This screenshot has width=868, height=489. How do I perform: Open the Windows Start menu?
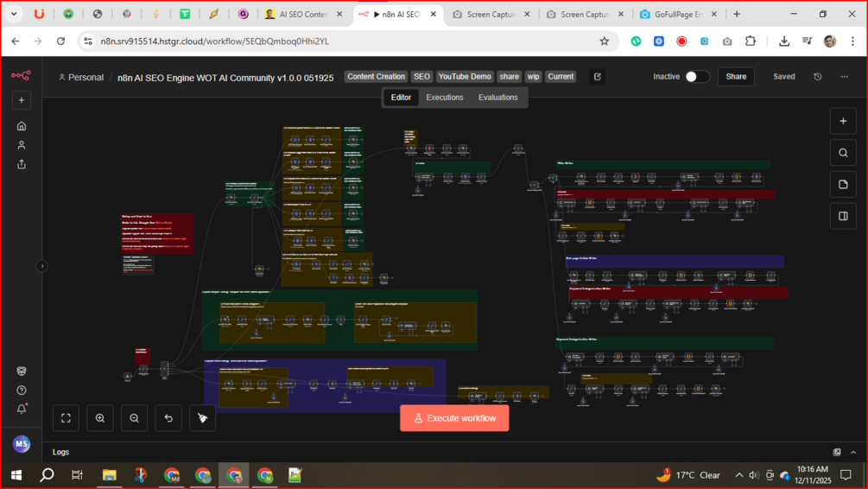[16, 475]
